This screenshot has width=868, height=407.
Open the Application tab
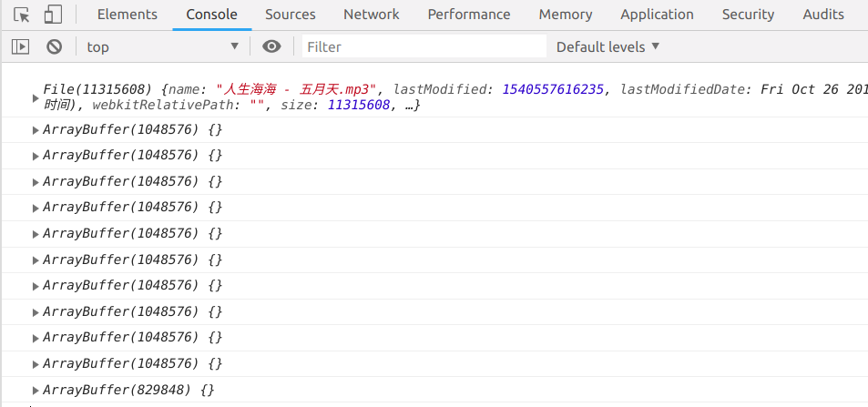point(657,15)
